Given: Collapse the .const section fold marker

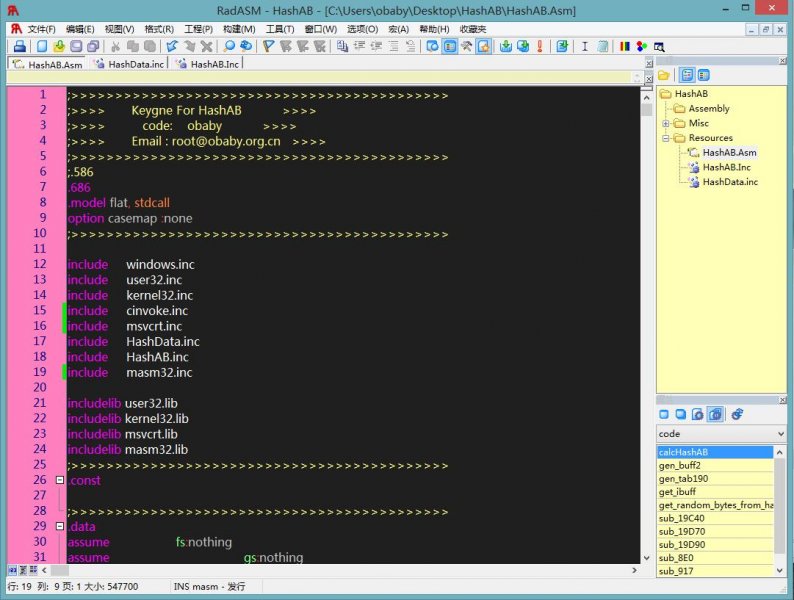Looking at the screenshot, I should pos(60,480).
